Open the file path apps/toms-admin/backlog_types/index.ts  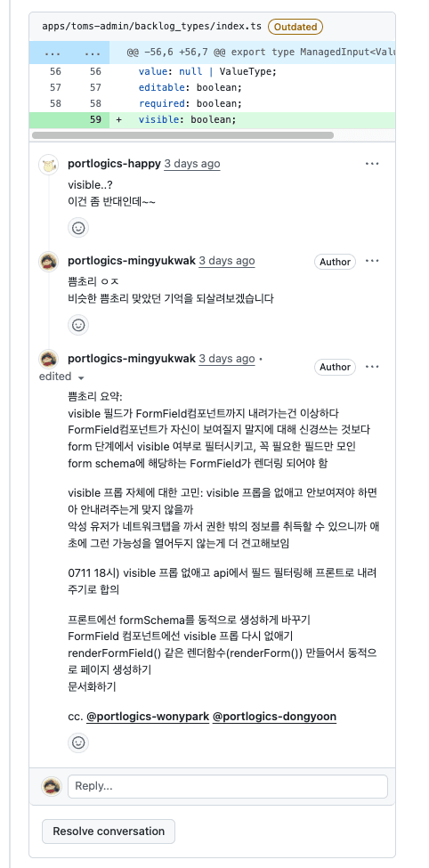point(152,27)
